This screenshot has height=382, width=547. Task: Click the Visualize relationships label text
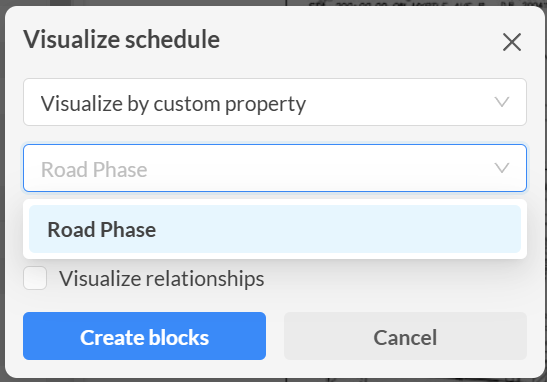[x=162, y=279]
